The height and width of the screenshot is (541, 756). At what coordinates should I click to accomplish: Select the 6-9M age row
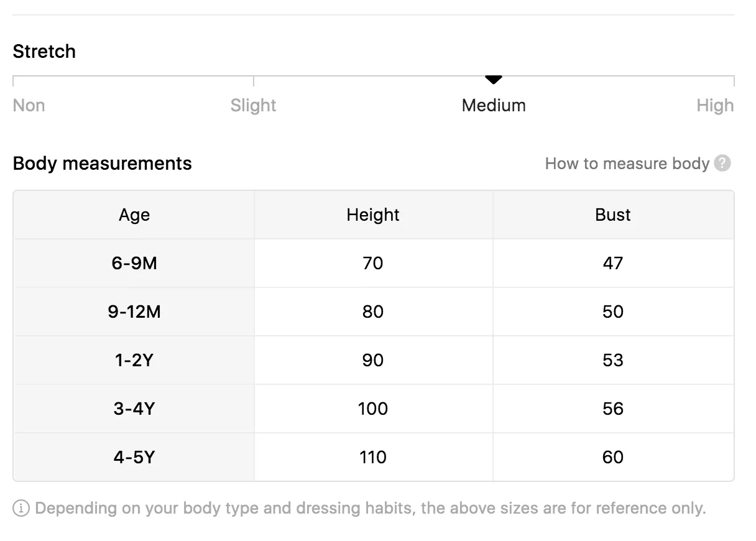374,263
